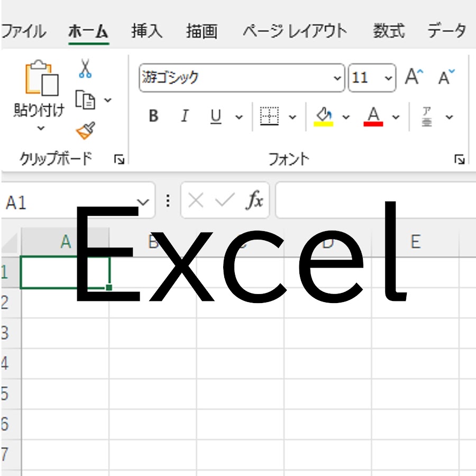
Task: Select row 4 header
Action: tap(11, 363)
